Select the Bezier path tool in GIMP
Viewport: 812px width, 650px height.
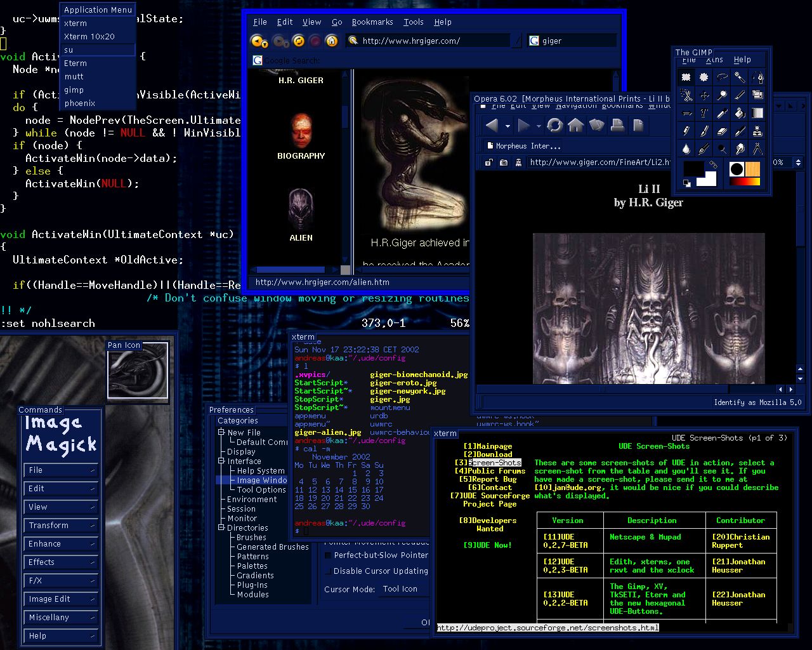(758, 77)
